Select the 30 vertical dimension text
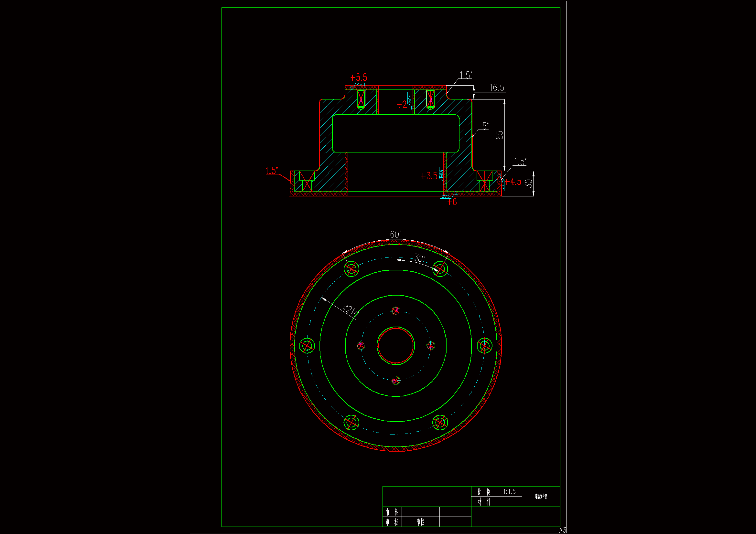This screenshot has width=756, height=534. point(528,183)
